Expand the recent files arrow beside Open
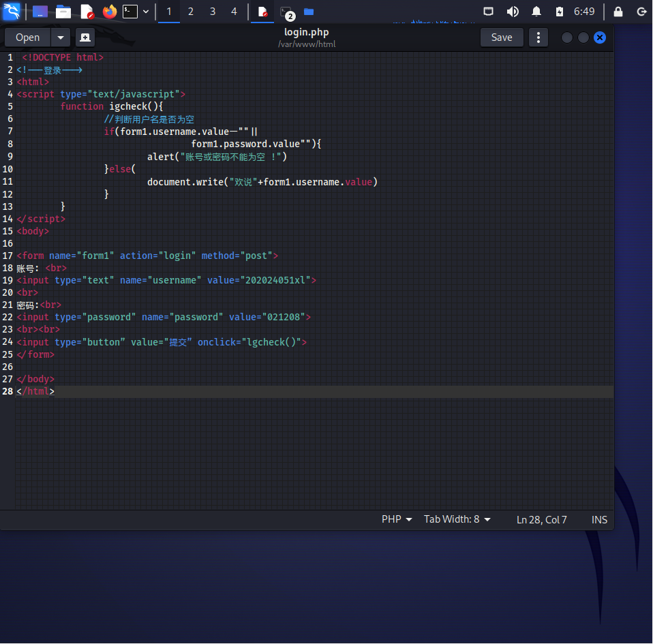 [61, 37]
